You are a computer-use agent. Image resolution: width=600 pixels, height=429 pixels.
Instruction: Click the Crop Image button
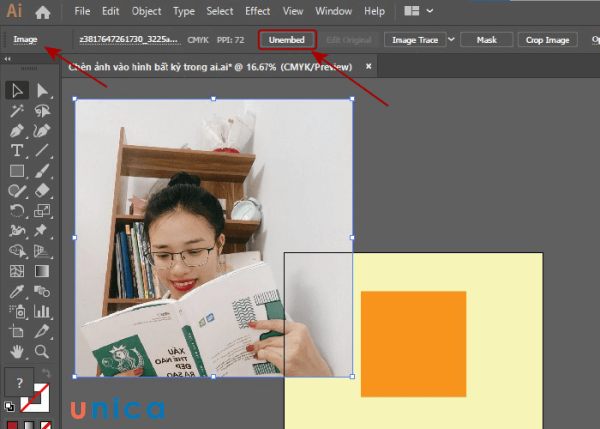pos(547,40)
